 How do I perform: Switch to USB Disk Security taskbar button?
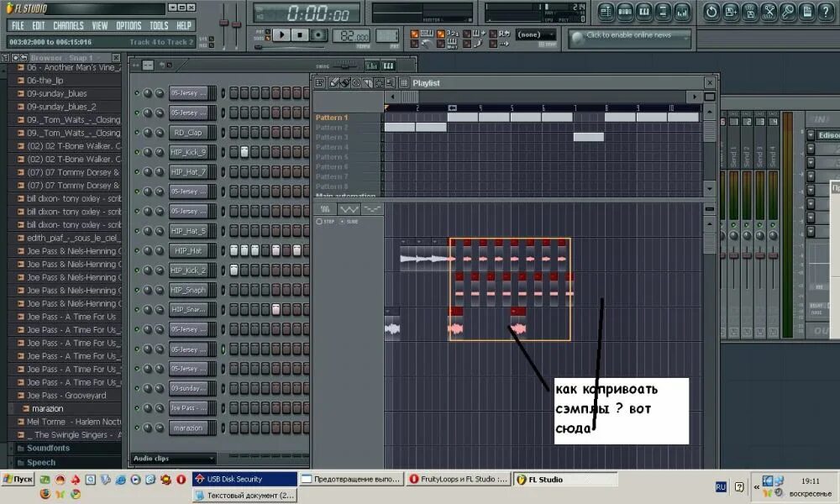244,480
